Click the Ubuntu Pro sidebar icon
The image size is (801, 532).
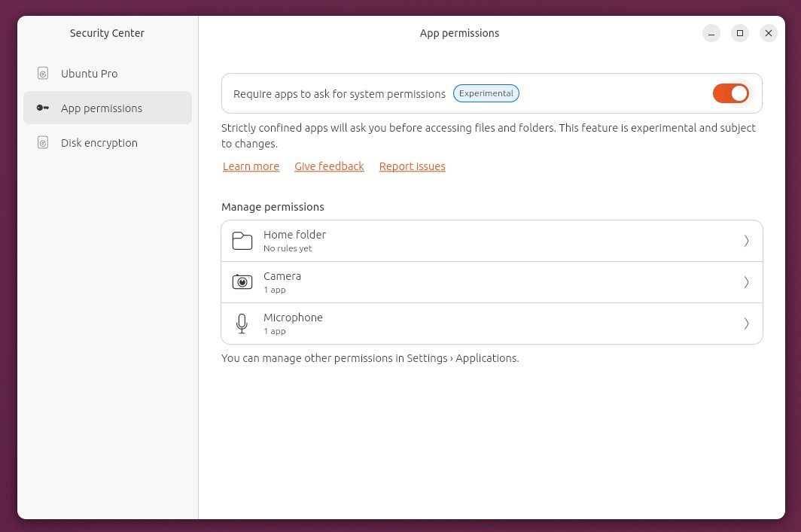pyautogui.click(x=43, y=74)
